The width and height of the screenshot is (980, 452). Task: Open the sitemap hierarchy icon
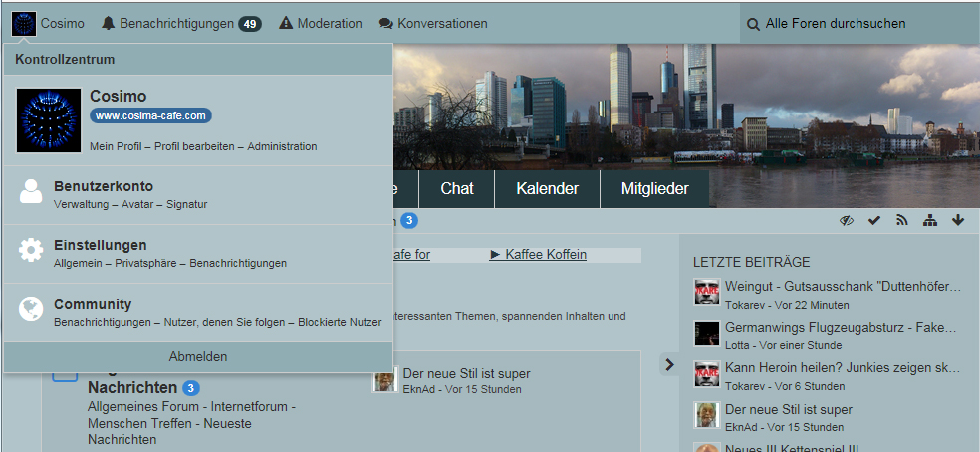pyautogui.click(x=930, y=220)
